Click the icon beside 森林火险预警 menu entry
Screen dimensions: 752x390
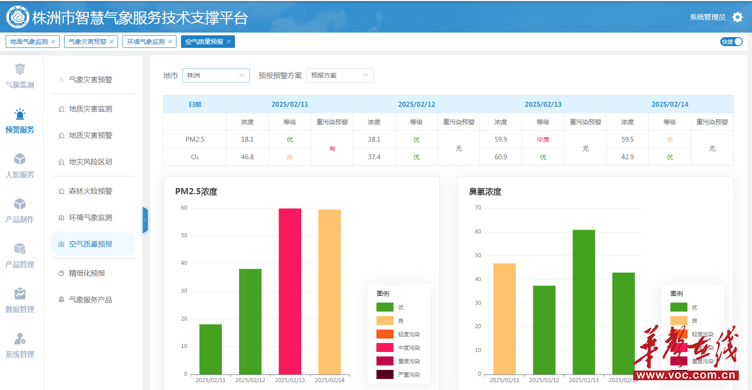(61, 191)
